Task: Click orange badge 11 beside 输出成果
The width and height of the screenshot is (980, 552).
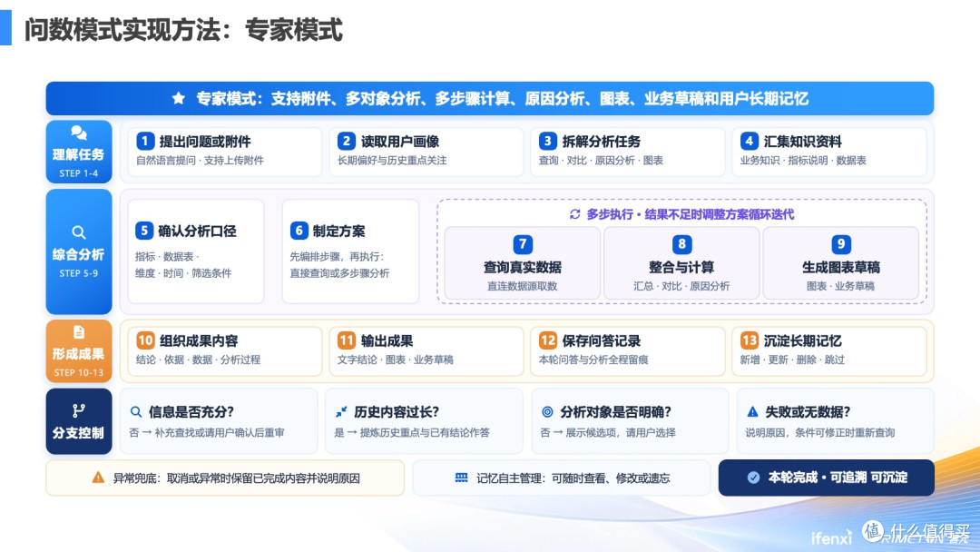Action: point(347,340)
